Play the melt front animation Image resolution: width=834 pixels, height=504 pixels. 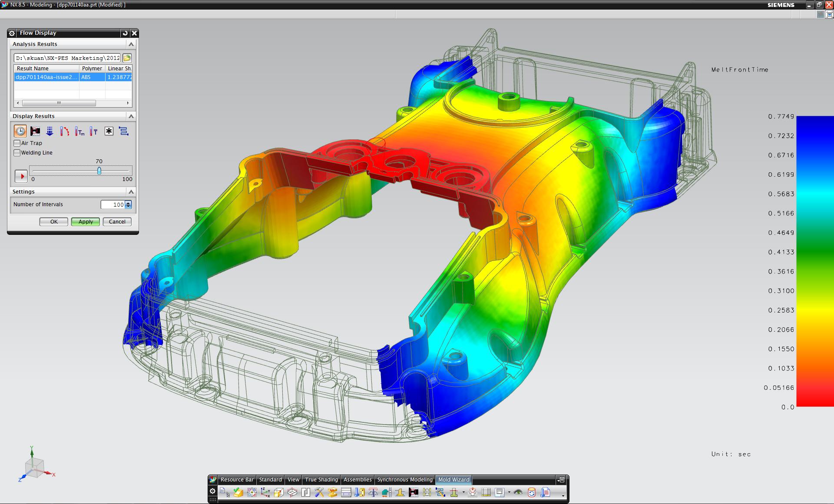point(21,176)
